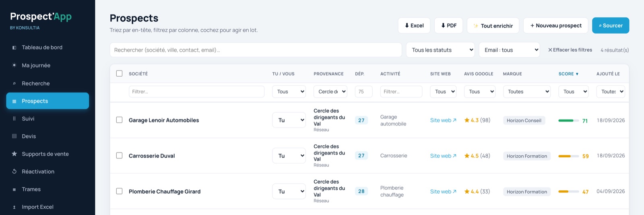Check the Carrosserie Duval row checkbox
The height and width of the screenshot is (215, 644).
[x=119, y=155]
